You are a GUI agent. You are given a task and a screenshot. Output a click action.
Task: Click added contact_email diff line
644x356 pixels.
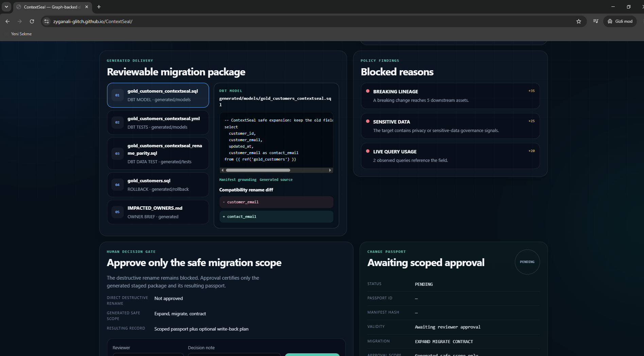[276, 217]
